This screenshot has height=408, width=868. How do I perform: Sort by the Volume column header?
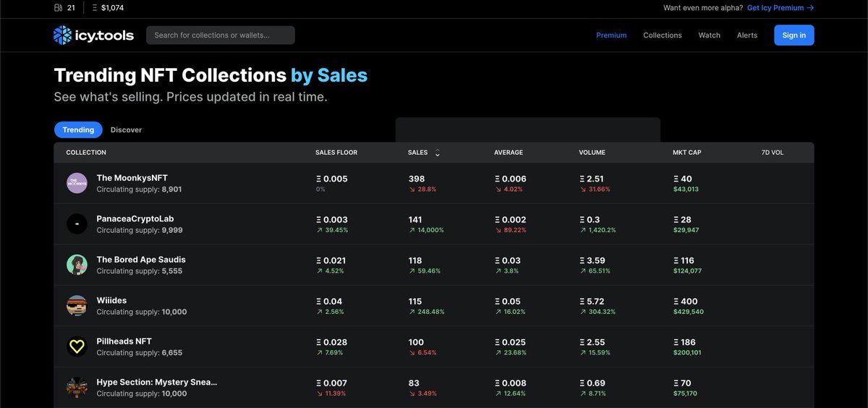(x=592, y=153)
